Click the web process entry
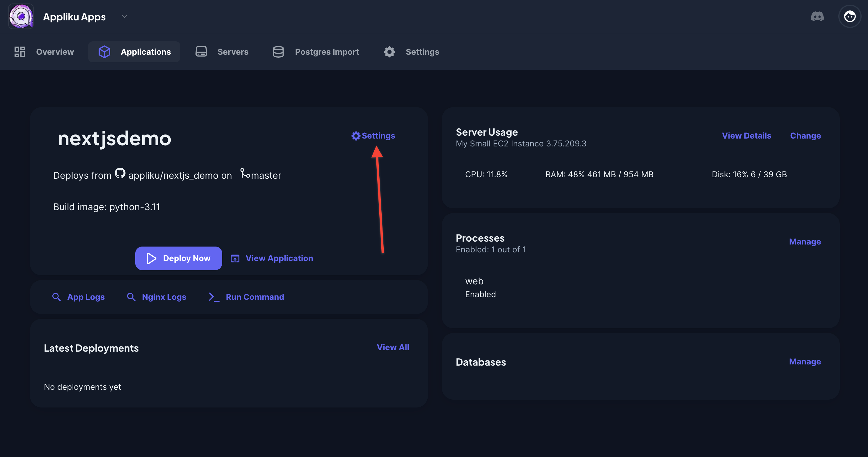 [x=474, y=281]
